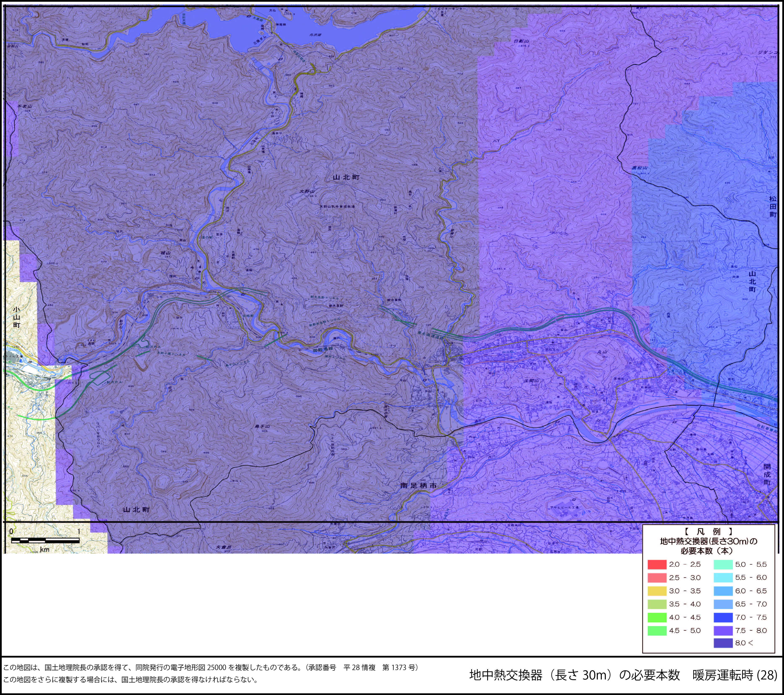
Task: Select the 松田町 vertical map label
Action: coord(772,207)
